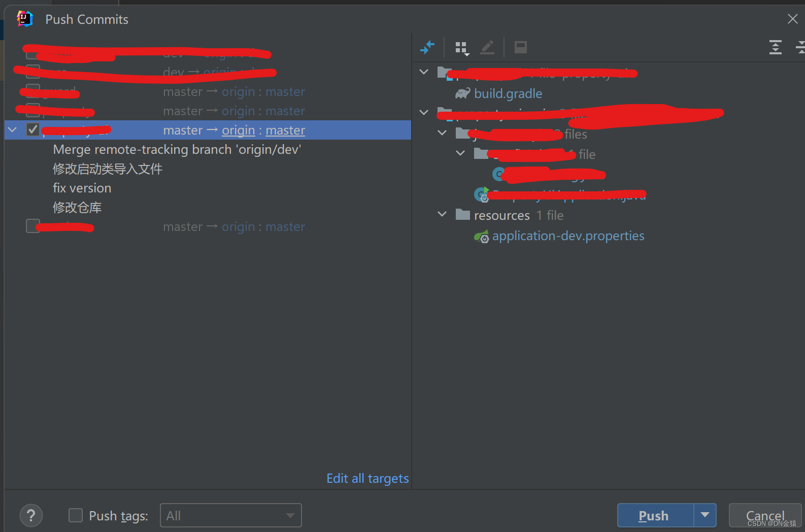Viewport: 805px width, 532px height.
Task: Click the Expand All toolbar icon
Action: (775, 47)
